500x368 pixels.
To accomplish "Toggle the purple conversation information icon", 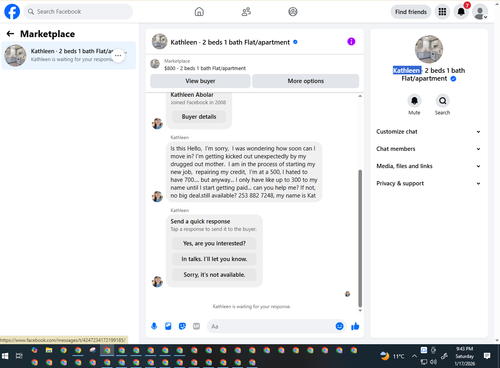I will click(x=351, y=41).
